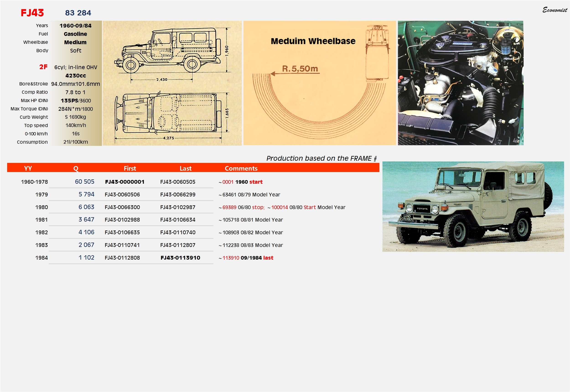Screen dimensions: 570x392
Task: Select the Body value Soft
Action: (76, 51)
